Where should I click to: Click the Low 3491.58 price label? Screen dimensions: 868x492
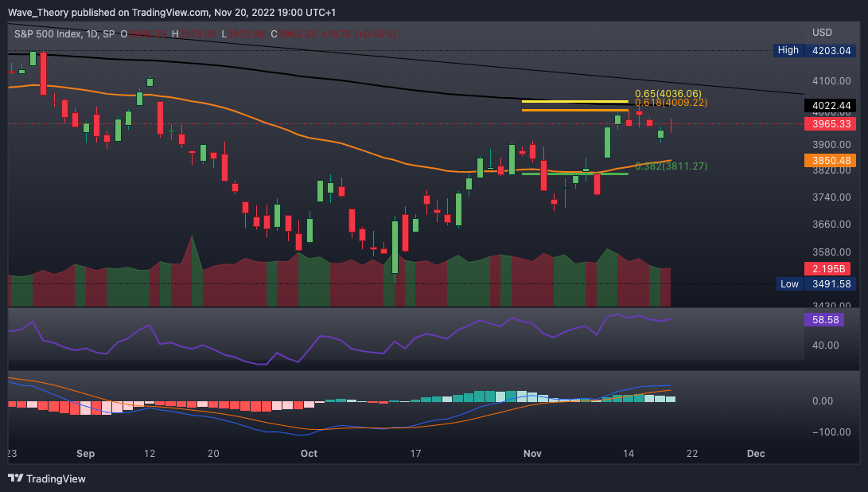click(x=816, y=284)
